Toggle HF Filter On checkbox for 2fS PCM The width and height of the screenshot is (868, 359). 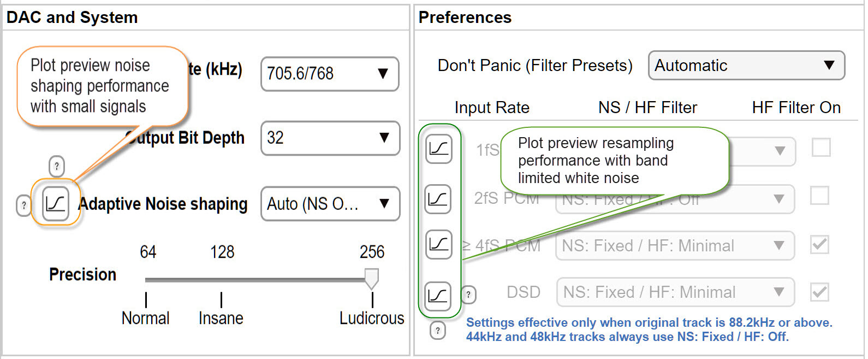820,195
